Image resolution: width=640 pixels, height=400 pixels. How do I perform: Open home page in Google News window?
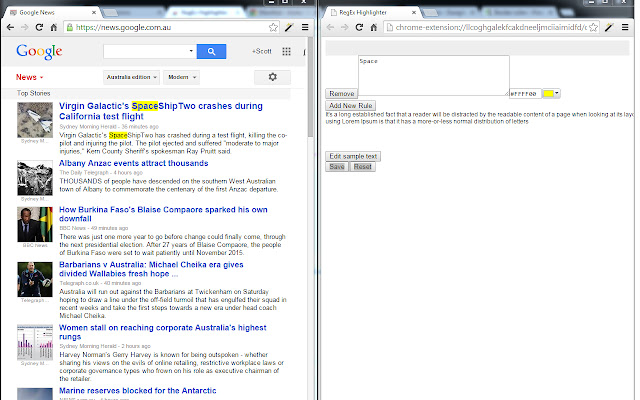click(x=53, y=27)
